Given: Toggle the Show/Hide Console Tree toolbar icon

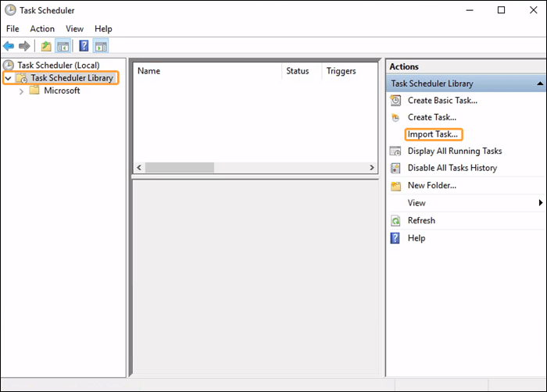Looking at the screenshot, I should pyautogui.click(x=63, y=46).
